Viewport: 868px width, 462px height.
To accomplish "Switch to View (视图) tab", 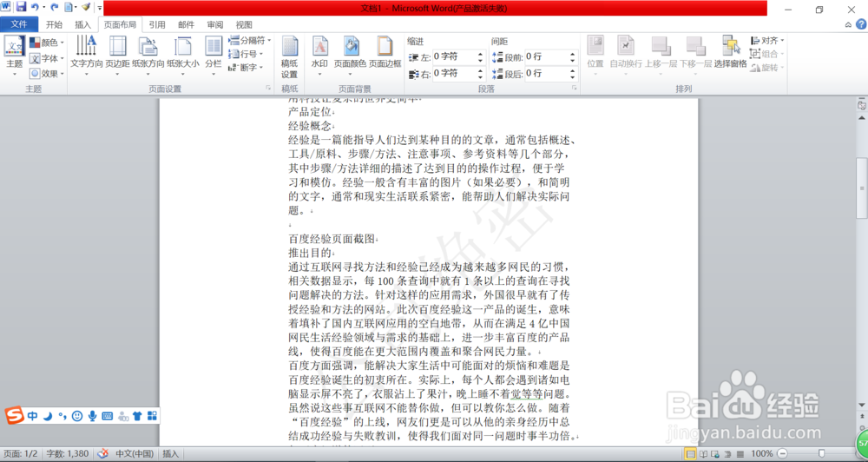I will (x=244, y=24).
